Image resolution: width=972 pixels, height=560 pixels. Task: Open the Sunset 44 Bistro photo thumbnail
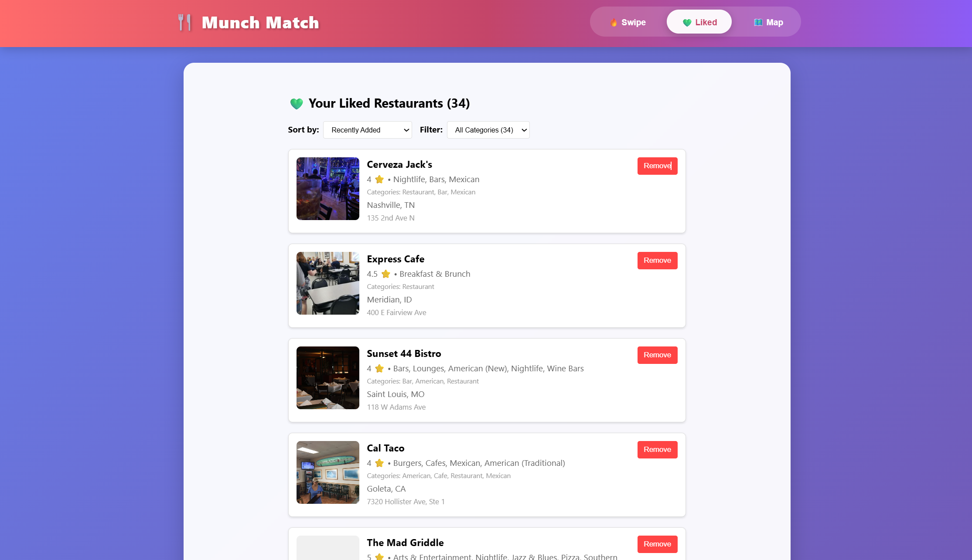coord(328,378)
